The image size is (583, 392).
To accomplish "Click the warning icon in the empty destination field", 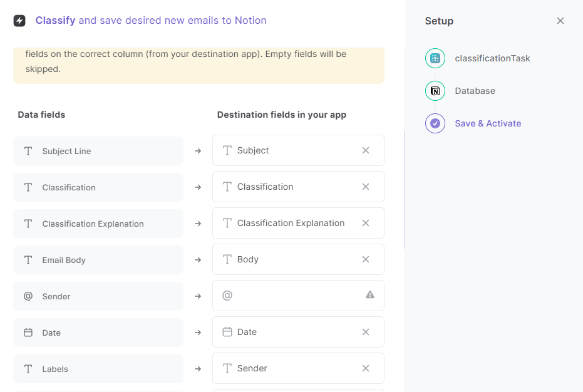I will (370, 295).
